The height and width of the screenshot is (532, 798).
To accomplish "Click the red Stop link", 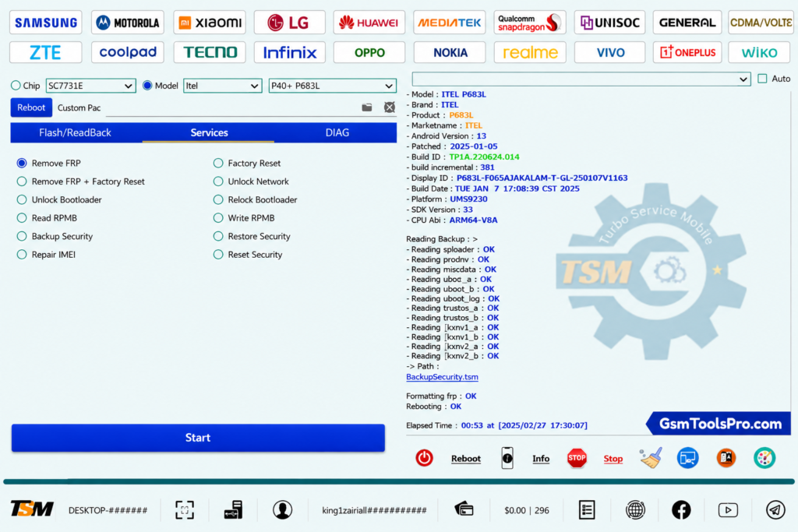I will [613, 458].
